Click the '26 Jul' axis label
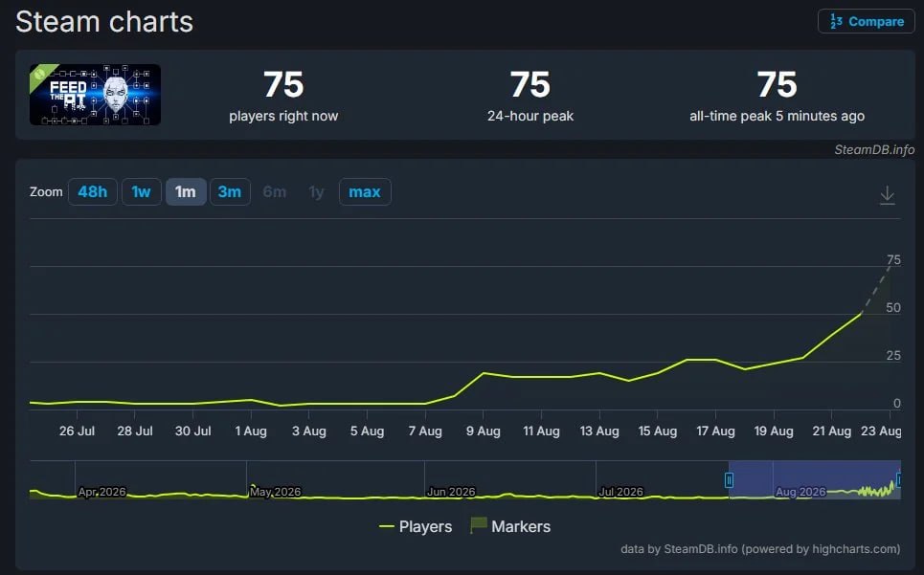924x575 pixels. [x=78, y=431]
